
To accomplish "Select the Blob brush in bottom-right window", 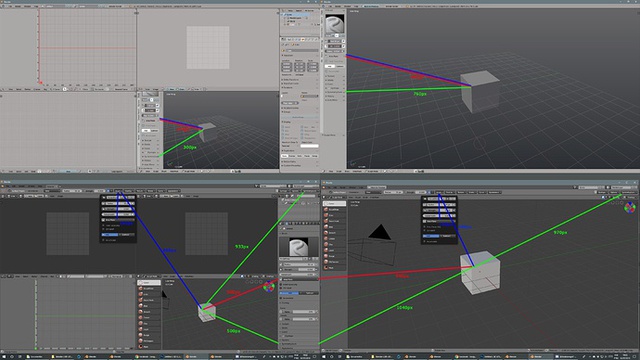I will click(334, 227).
